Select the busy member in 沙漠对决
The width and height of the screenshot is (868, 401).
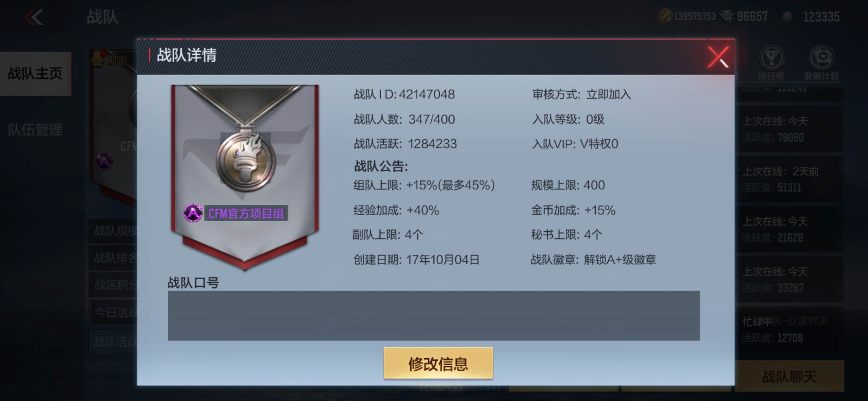tap(789, 330)
